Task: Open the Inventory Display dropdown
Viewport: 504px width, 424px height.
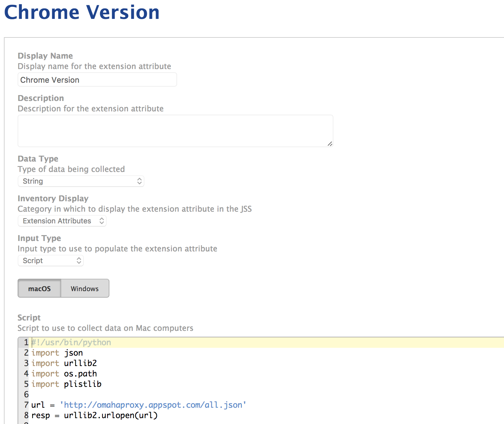Action: click(x=62, y=221)
